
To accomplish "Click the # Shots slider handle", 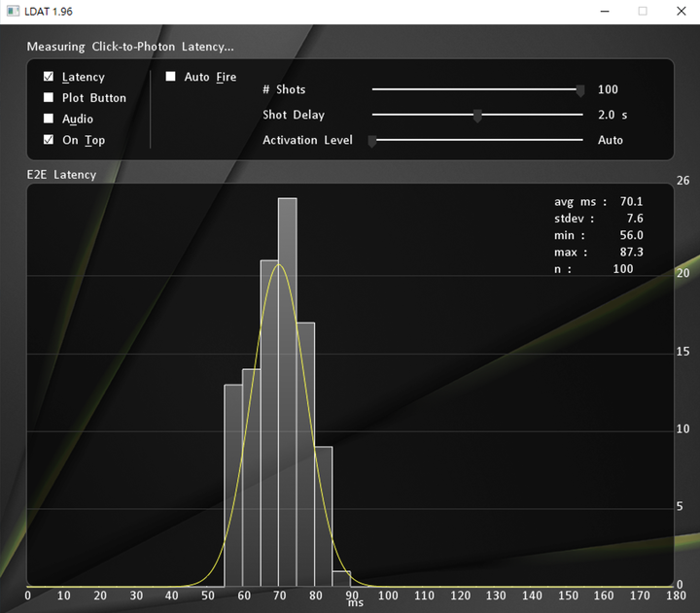I will (x=579, y=90).
